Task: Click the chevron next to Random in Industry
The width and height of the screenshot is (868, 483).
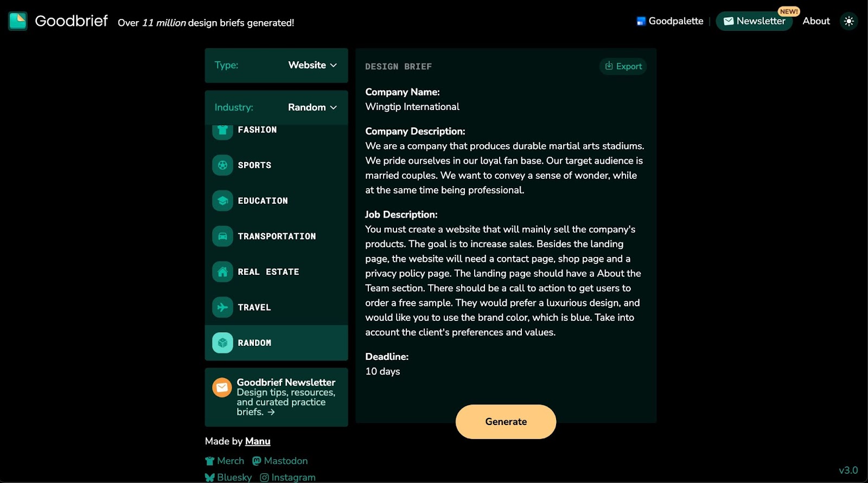Action: (x=334, y=107)
